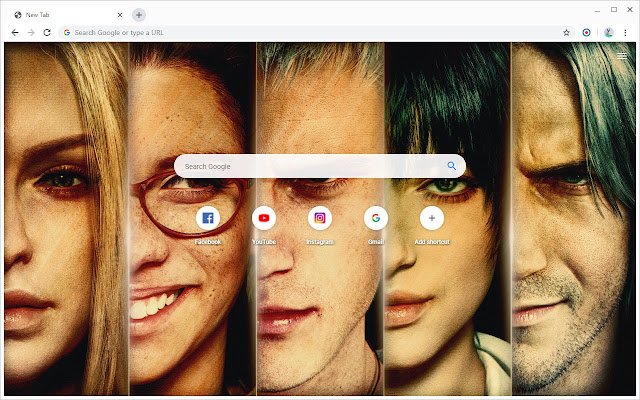Viewport: 640px width, 400px height.
Task: Open the profile avatar menu
Action: click(x=609, y=33)
